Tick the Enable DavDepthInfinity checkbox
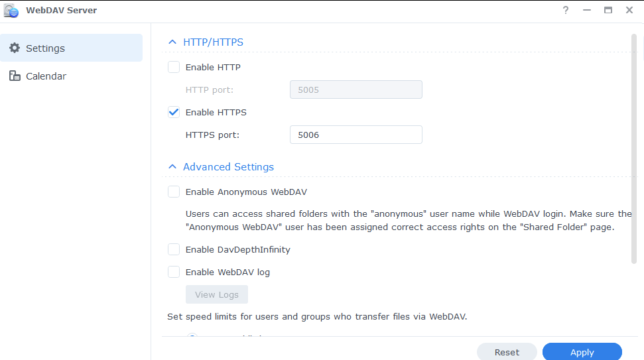The image size is (644, 360). click(174, 249)
